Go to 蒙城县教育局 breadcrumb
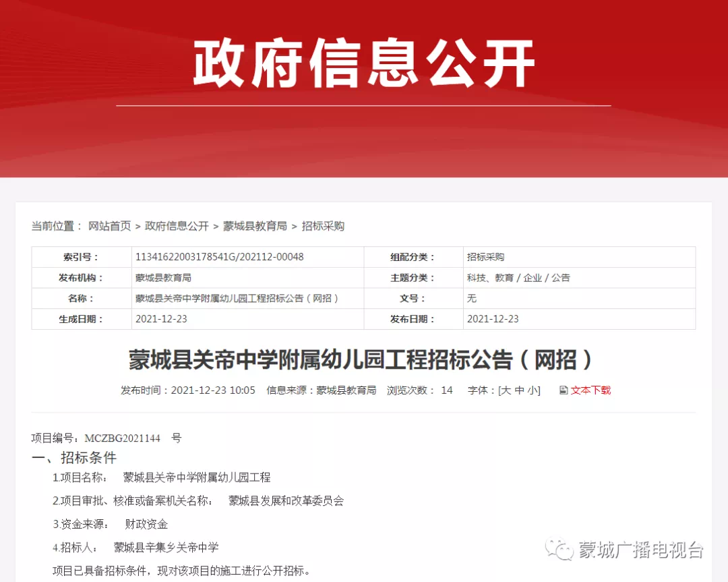This screenshot has width=728, height=582. click(255, 226)
